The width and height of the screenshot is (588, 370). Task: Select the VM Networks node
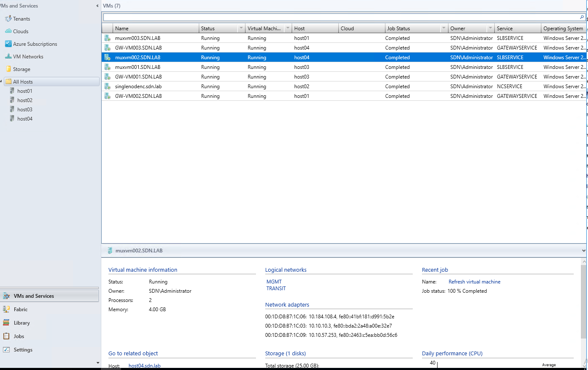[x=28, y=56]
